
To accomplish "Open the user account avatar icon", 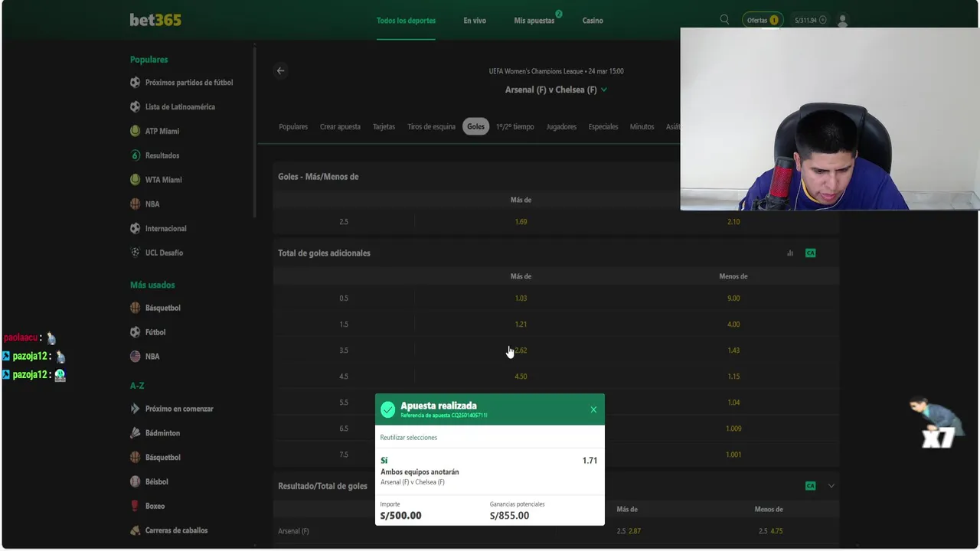I will [x=843, y=21].
